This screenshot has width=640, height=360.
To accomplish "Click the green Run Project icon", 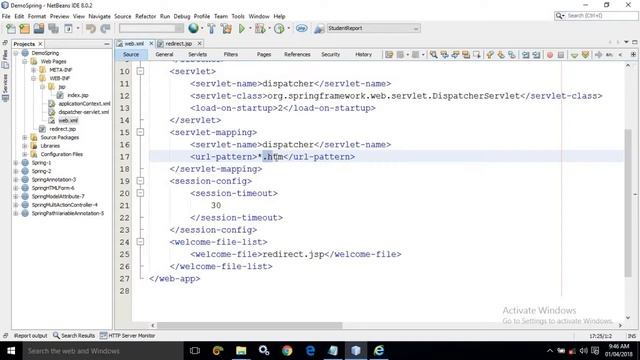I will [242, 29].
